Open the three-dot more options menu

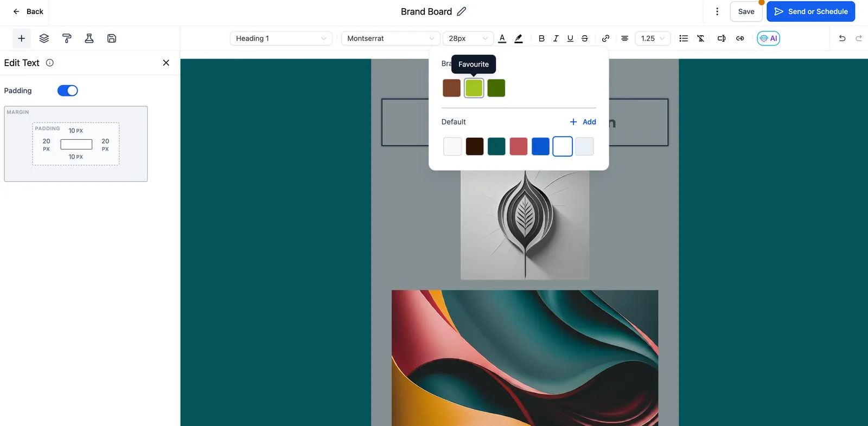pos(717,11)
